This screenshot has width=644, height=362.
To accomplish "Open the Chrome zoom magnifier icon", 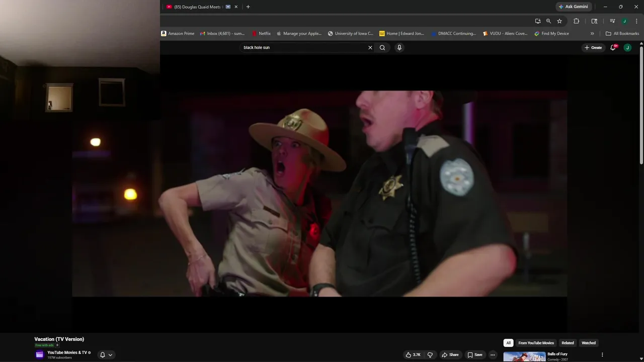I will point(548,21).
